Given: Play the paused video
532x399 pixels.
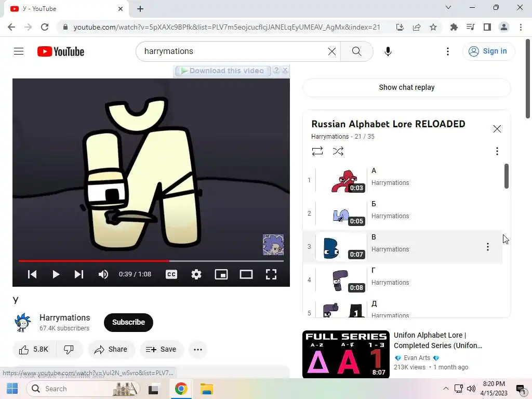Looking at the screenshot, I should click(56, 274).
